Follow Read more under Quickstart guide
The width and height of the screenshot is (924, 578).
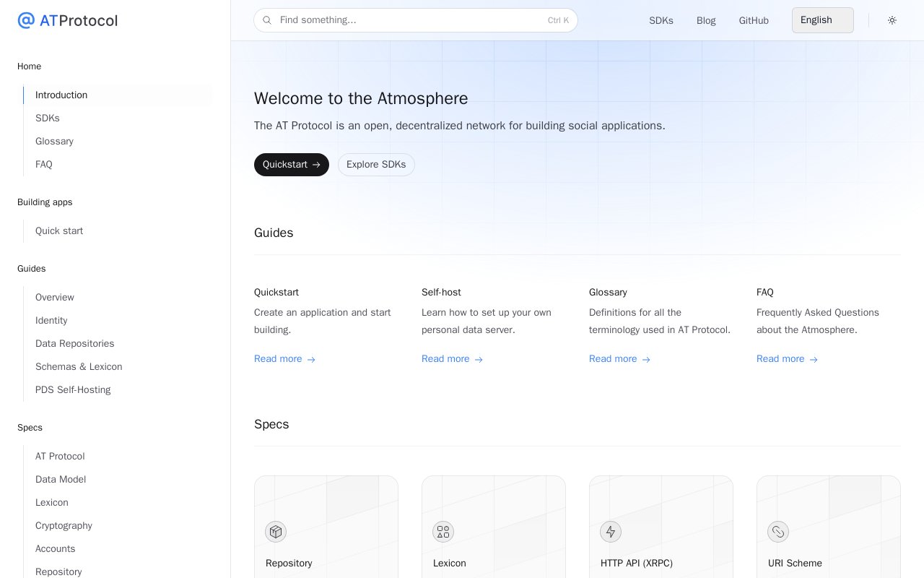click(x=285, y=359)
